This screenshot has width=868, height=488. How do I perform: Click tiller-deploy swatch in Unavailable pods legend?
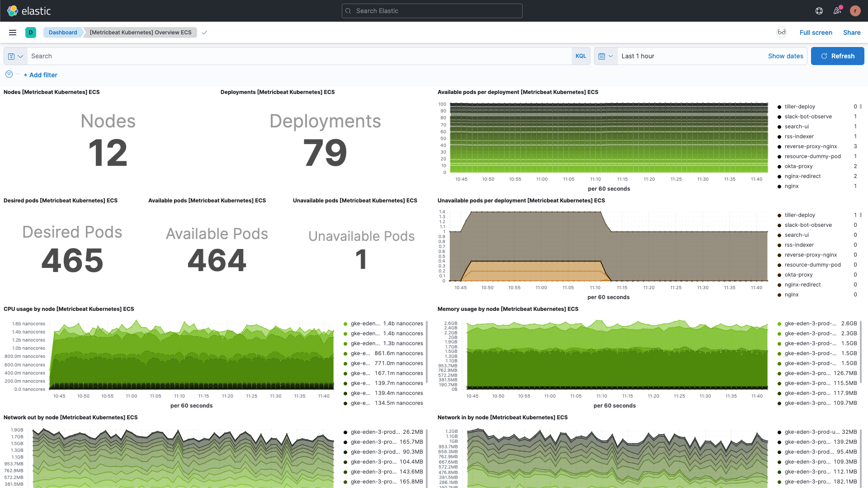pos(779,216)
